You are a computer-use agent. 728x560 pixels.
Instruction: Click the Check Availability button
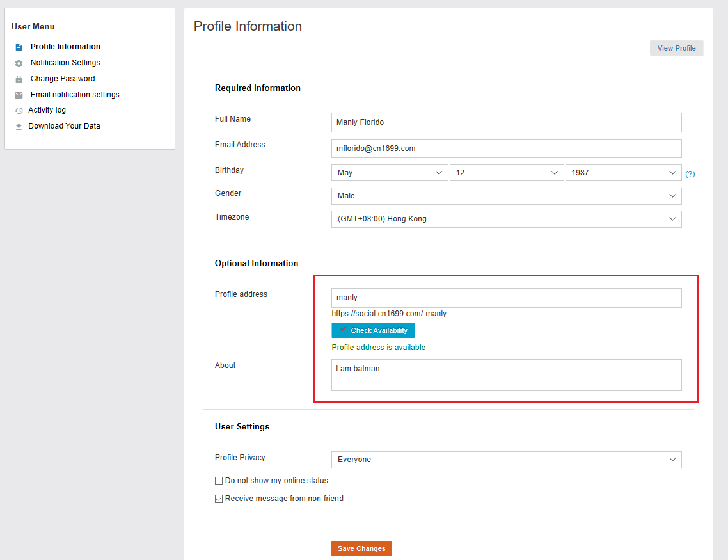(373, 330)
